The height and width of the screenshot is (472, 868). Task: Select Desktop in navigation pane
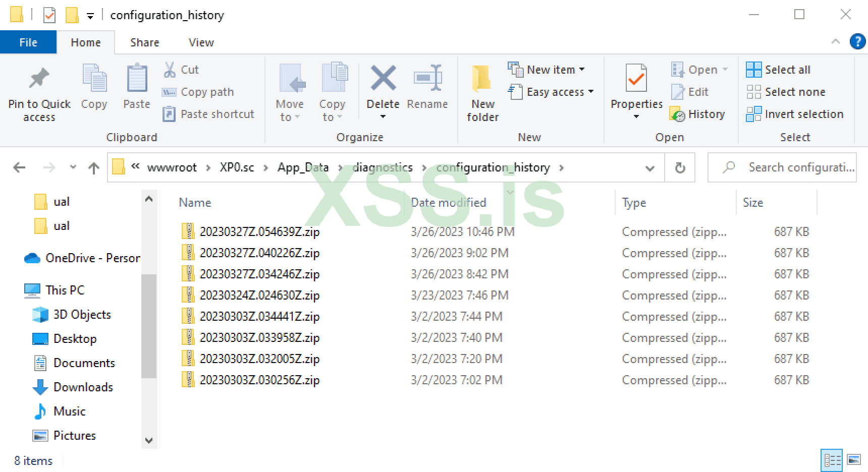tap(65, 338)
